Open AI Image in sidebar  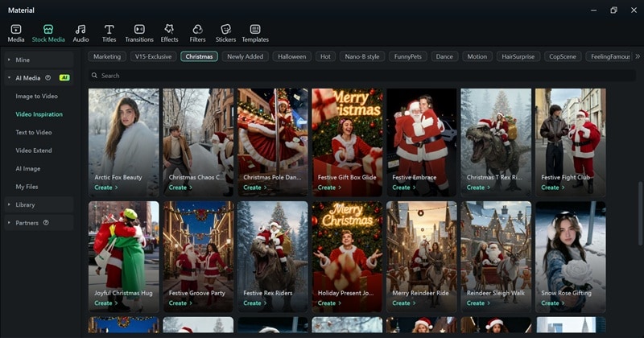pos(28,168)
